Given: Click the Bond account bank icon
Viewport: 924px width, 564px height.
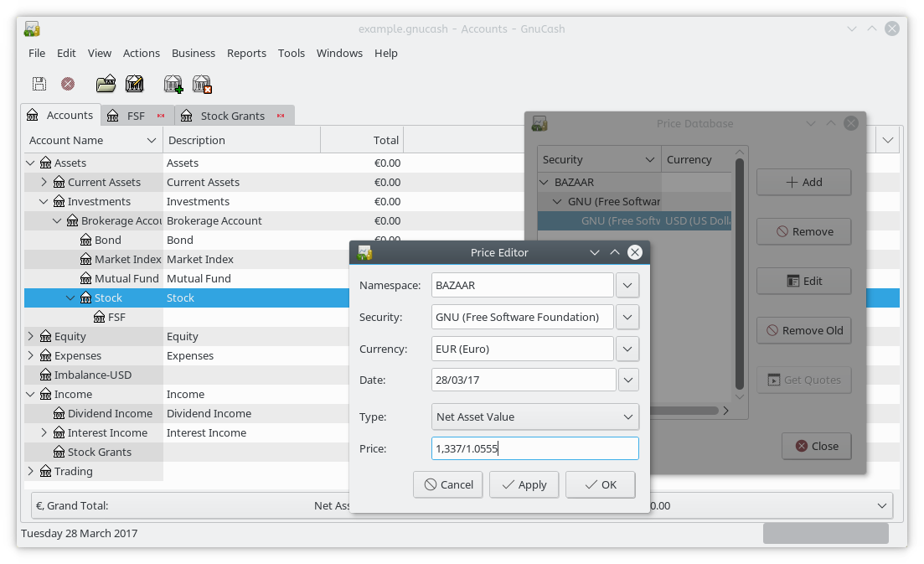Looking at the screenshot, I should 86,240.
